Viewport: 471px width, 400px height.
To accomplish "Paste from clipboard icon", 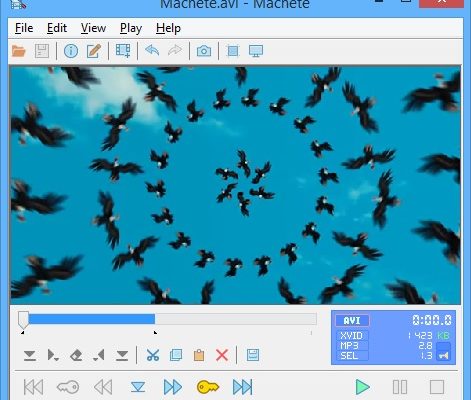I will tap(199, 355).
